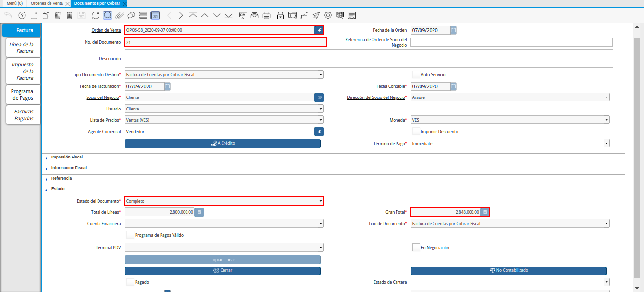Click the No Contabilizado button
Image resolution: width=644 pixels, height=292 pixels.
point(508,270)
